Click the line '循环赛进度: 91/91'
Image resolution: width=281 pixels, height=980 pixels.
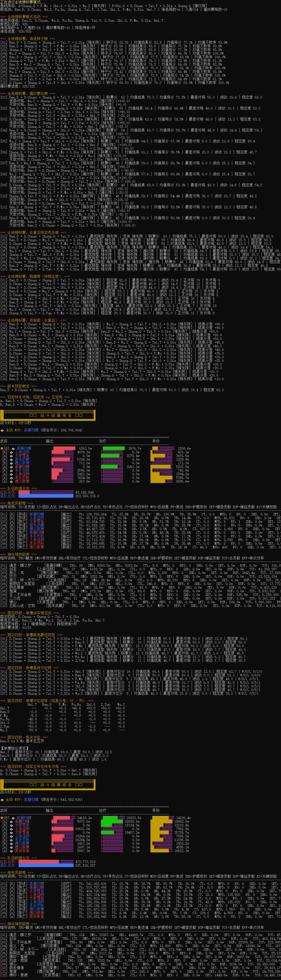coord(16,628)
